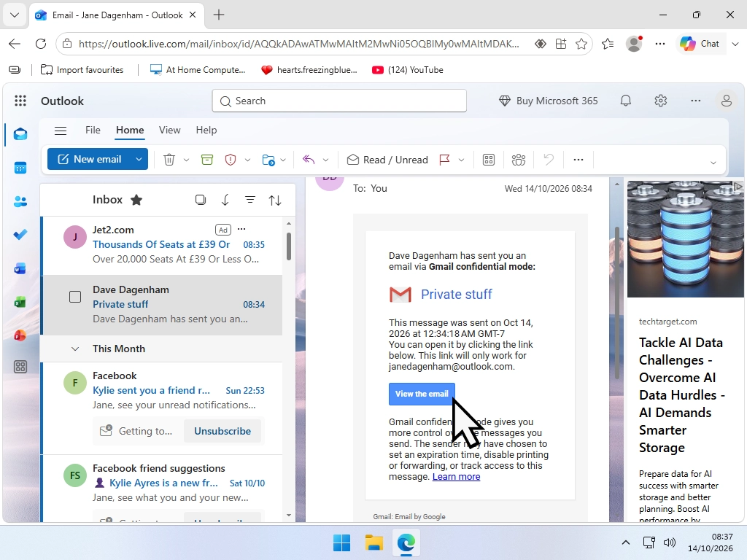Open the YouTube bookmark
This screenshot has width=747, height=560.
(408, 70)
